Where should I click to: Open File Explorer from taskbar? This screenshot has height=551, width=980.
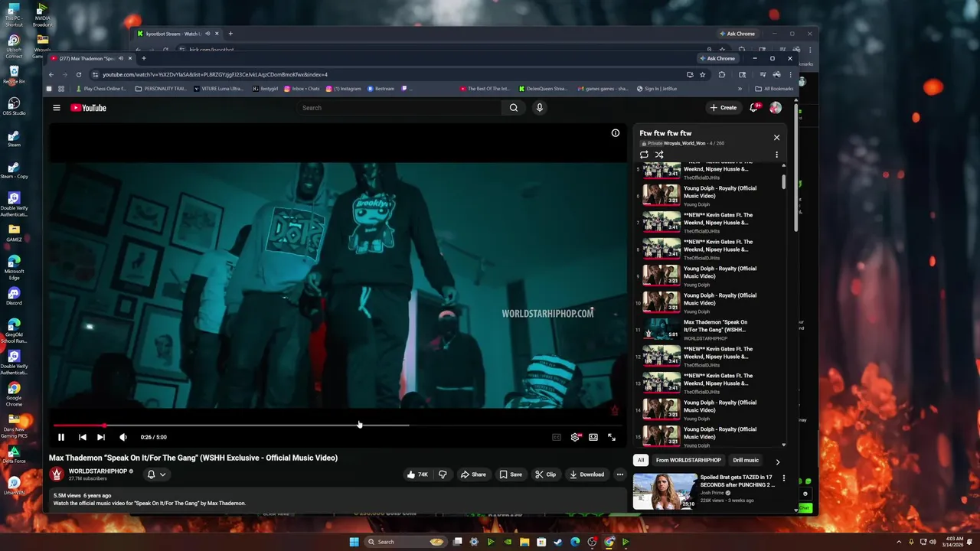click(524, 542)
